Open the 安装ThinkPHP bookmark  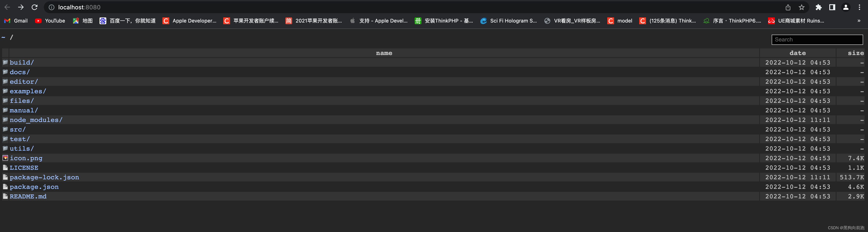[x=444, y=21]
